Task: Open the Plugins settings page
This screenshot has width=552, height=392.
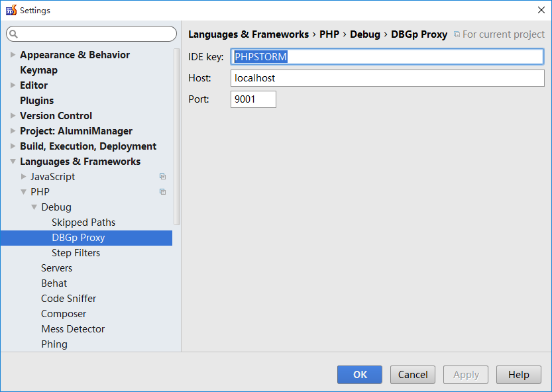Action: tap(37, 100)
